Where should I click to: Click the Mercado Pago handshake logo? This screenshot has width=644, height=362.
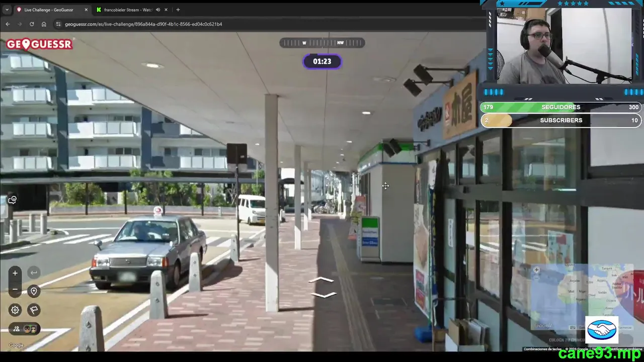pos(602,330)
